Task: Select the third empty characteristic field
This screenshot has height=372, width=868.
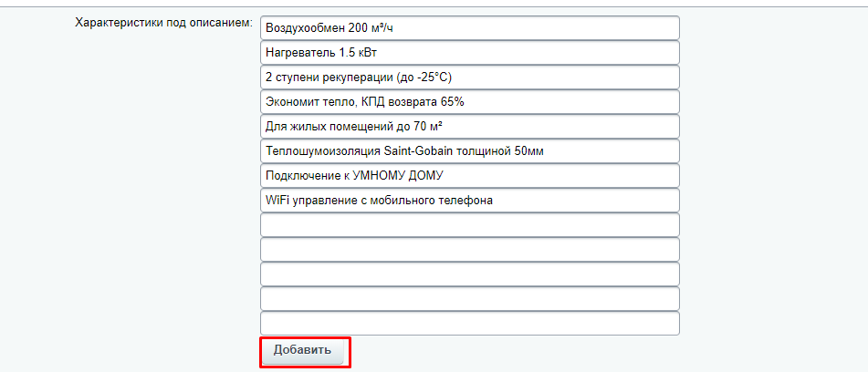Action: pos(469,274)
